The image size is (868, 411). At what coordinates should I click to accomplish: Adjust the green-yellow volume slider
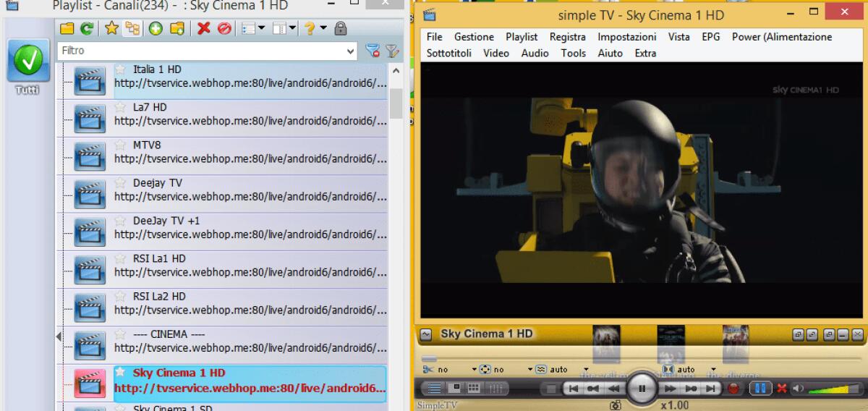[833, 389]
